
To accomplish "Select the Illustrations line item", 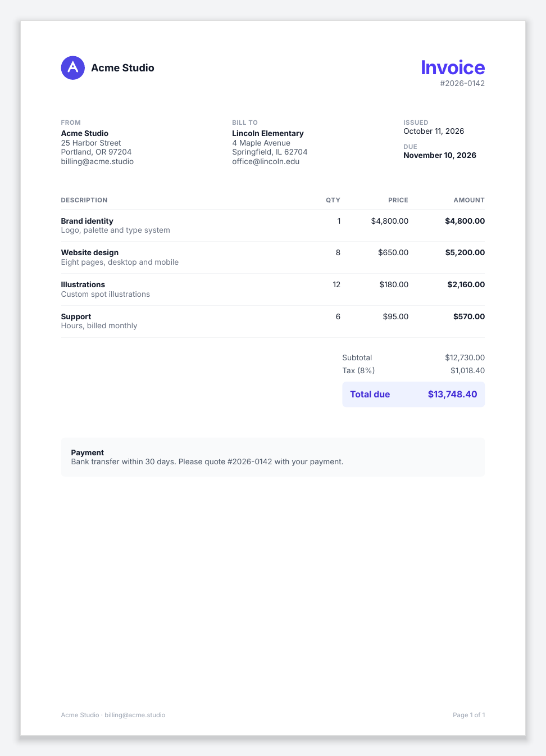I will 83,284.
